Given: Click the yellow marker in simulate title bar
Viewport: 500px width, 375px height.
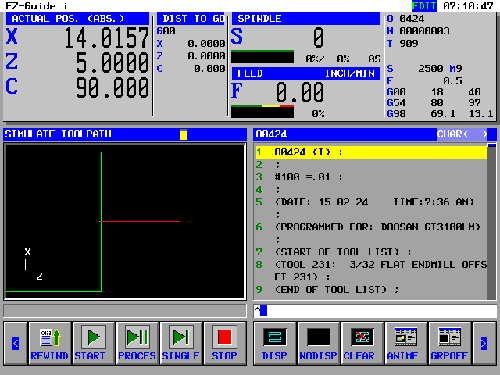Looking at the screenshot, I should point(183,135).
